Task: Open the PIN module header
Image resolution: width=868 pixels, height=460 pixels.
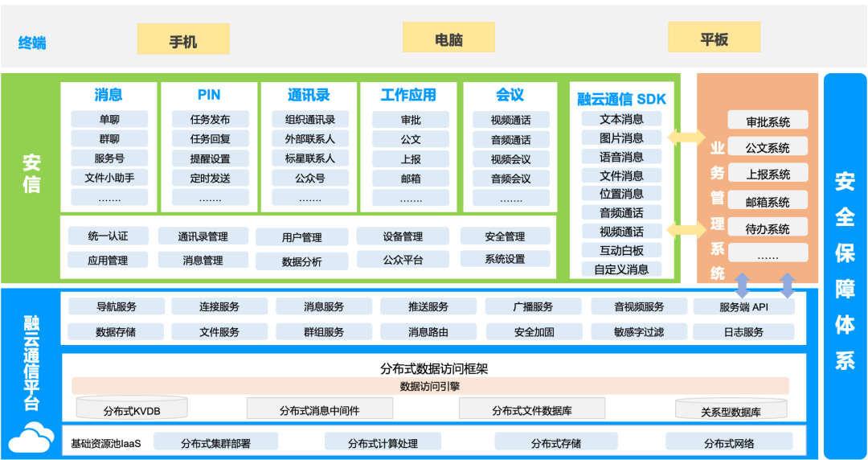Action: coord(209,95)
